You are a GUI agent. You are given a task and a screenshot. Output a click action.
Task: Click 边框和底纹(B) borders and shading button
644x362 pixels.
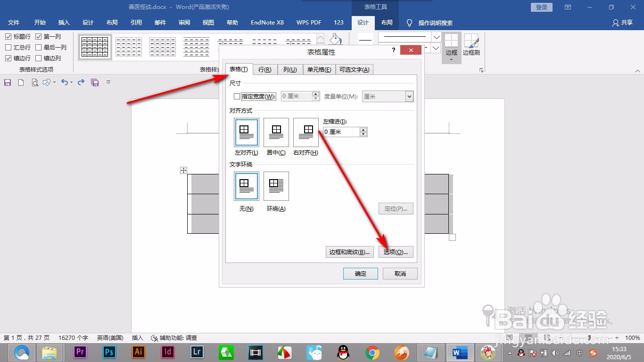[350, 252]
